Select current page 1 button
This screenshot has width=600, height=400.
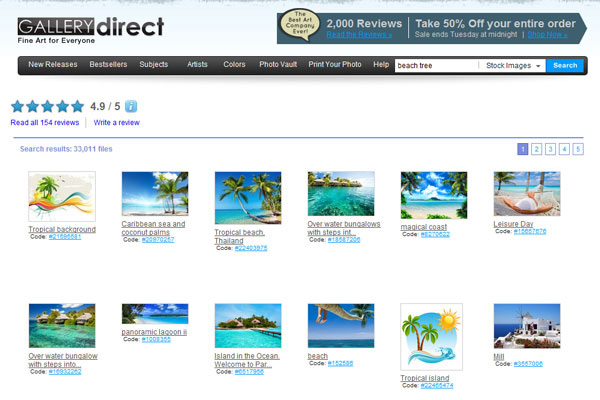pos(523,149)
